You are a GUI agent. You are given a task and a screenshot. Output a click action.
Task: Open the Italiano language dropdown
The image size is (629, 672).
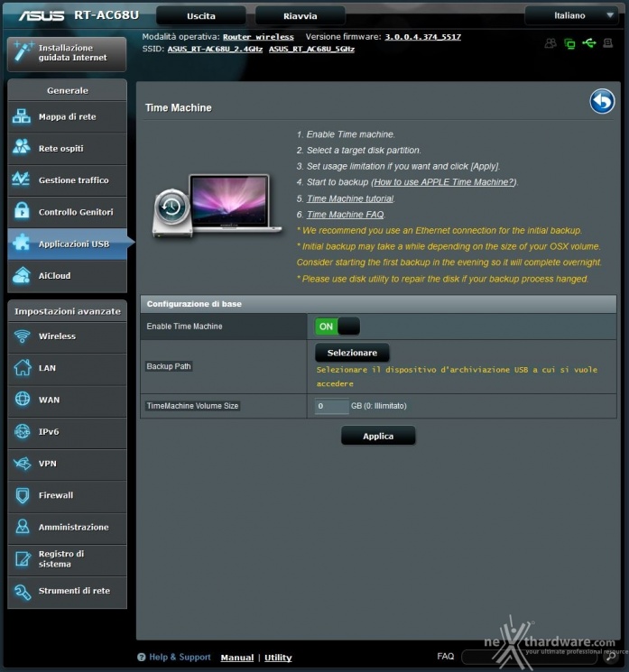570,15
